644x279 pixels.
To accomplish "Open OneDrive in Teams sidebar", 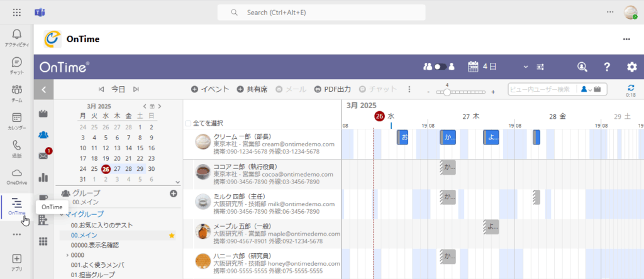I will pos(17,177).
